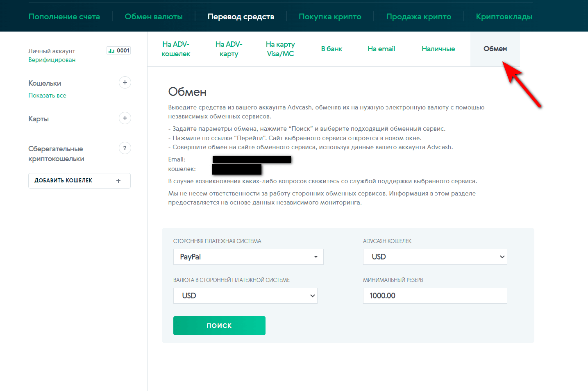Click the ДОБАВИТЬ КОШЕЛЕК button
Viewport: 588px width, 391px height.
point(79,180)
